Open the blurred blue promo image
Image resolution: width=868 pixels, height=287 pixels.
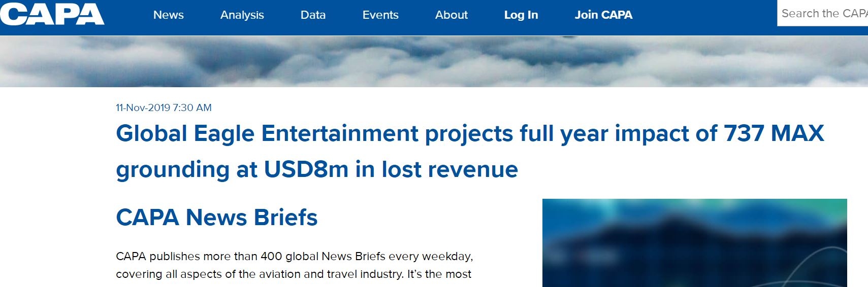point(694,242)
